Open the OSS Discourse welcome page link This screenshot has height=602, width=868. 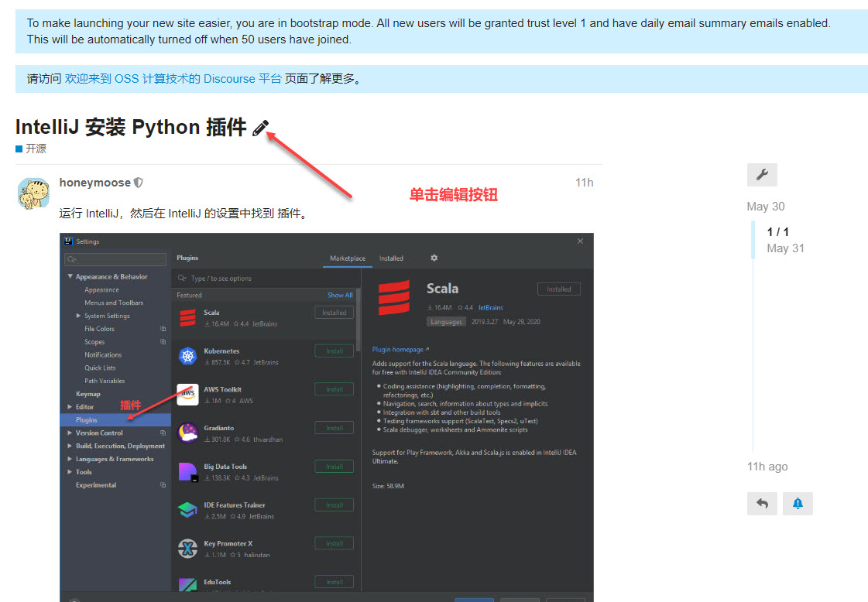point(173,79)
